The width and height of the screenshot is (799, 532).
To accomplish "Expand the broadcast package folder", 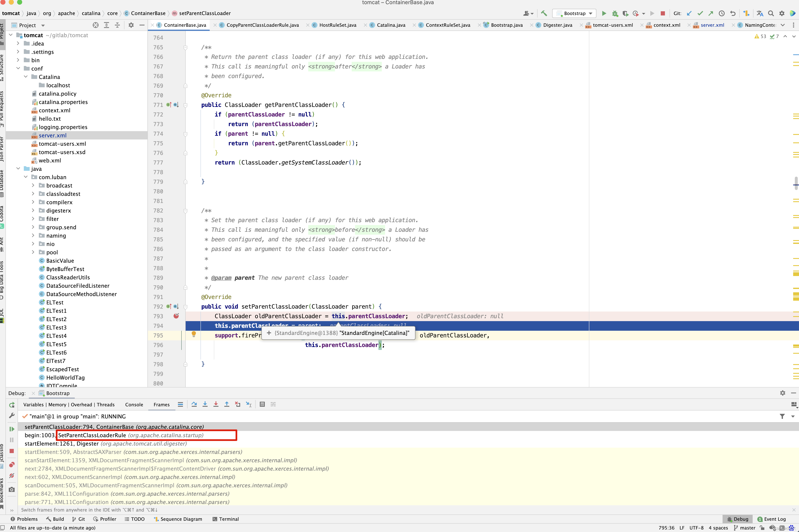I will [x=33, y=185].
